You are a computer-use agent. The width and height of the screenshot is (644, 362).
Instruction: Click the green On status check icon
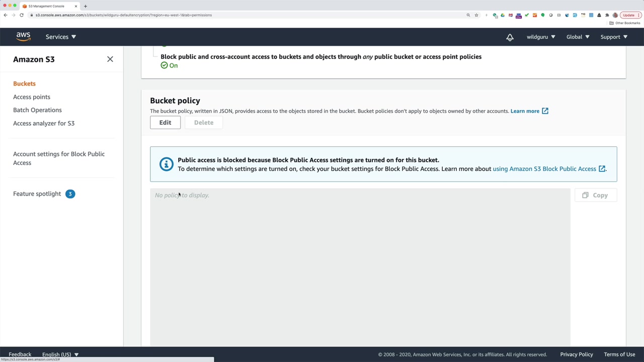164,65
